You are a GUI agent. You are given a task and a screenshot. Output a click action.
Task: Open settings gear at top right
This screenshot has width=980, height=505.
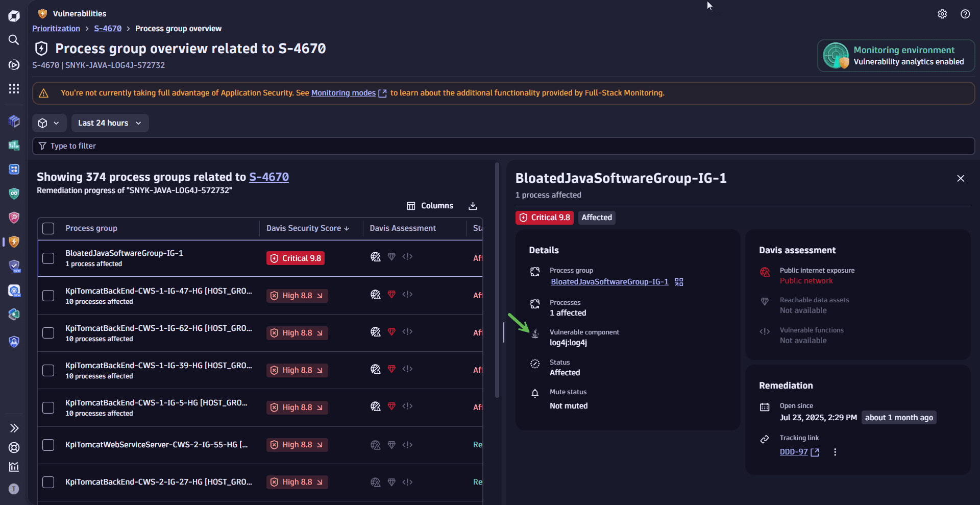942,14
